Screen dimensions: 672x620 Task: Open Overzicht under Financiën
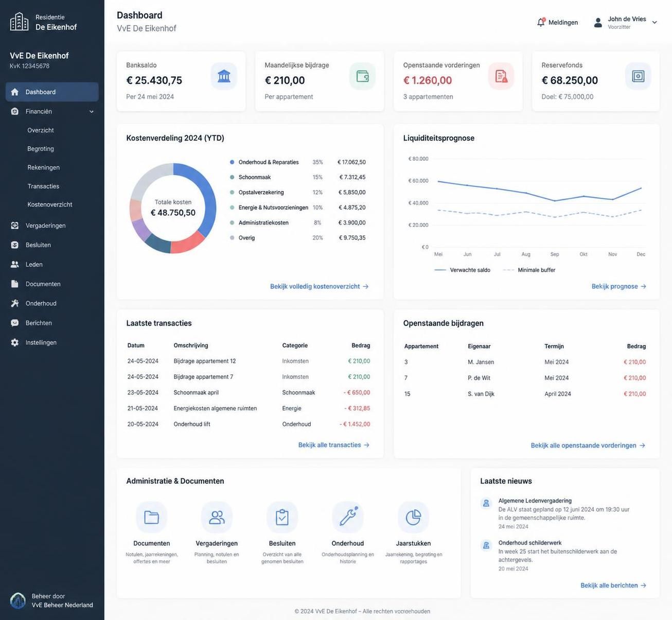coord(41,130)
